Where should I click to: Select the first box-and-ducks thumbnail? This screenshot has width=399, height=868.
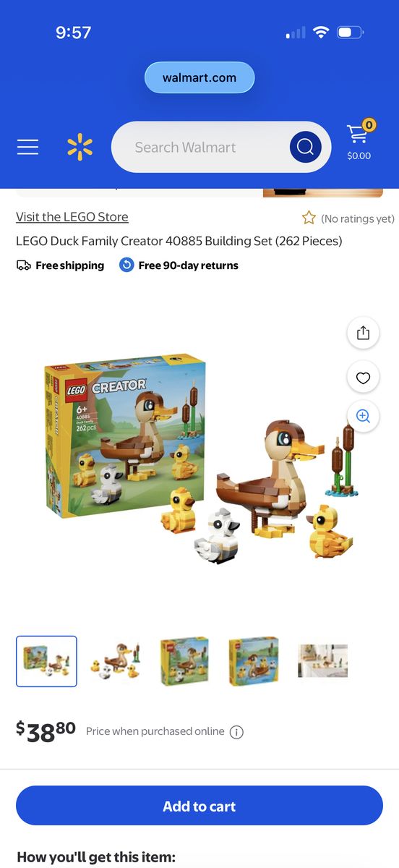(46, 661)
